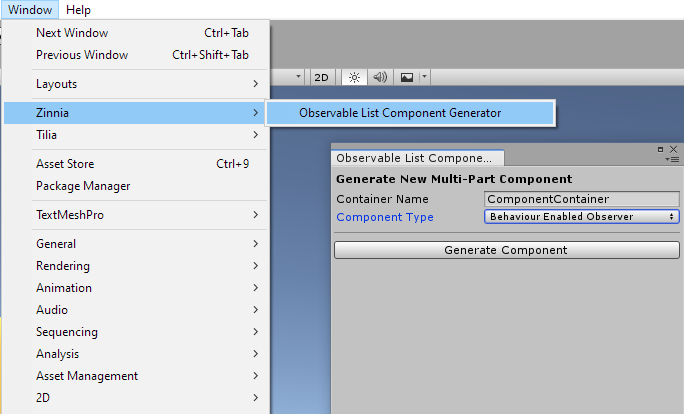Click Generate New Multi-Part Component heading
Image resolution: width=684 pixels, height=414 pixels.
coord(454,179)
